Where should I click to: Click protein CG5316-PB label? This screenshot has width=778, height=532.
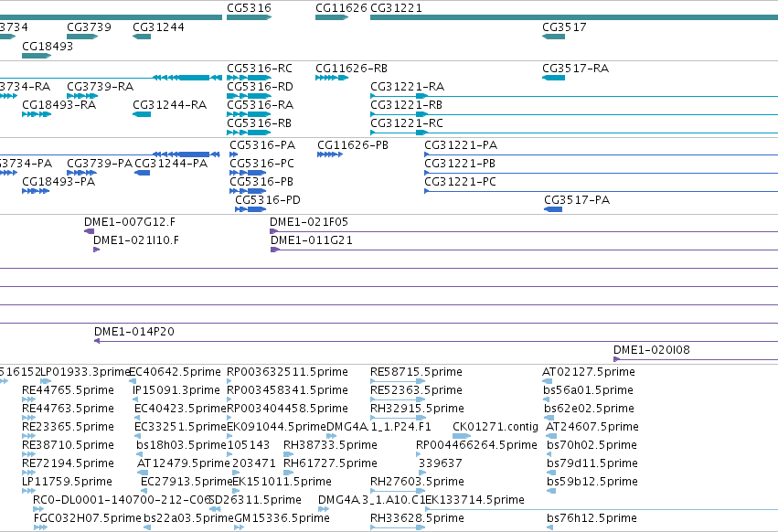[x=261, y=182]
